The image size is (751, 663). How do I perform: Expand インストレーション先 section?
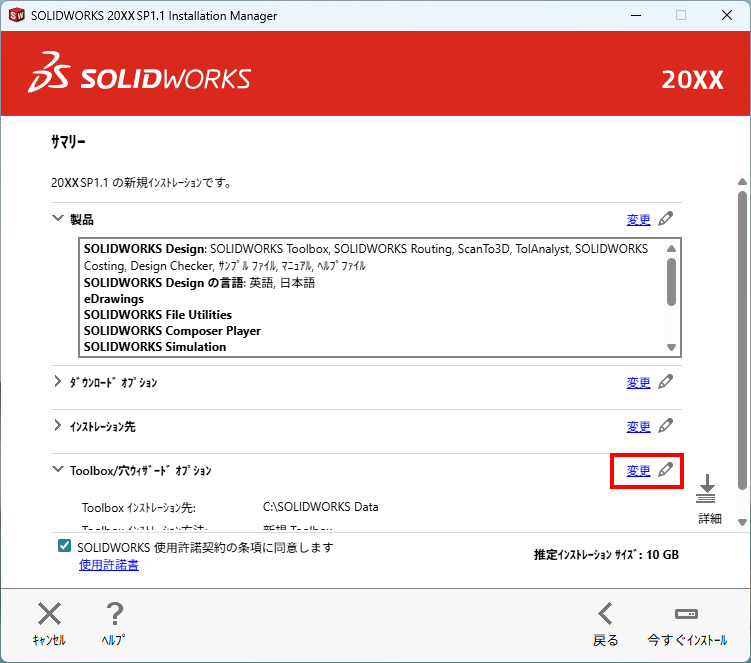coord(57,425)
